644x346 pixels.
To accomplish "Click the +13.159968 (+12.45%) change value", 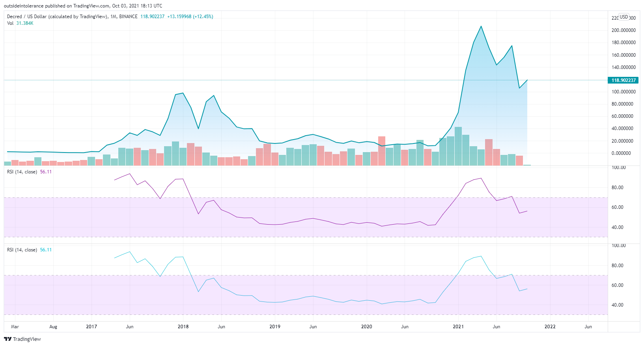I will [x=190, y=17].
